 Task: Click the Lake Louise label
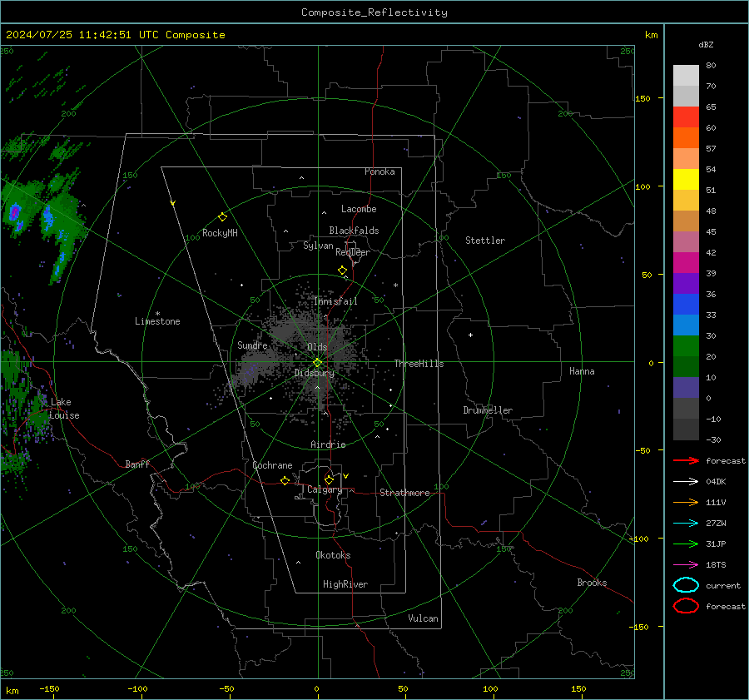tap(64, 409)
